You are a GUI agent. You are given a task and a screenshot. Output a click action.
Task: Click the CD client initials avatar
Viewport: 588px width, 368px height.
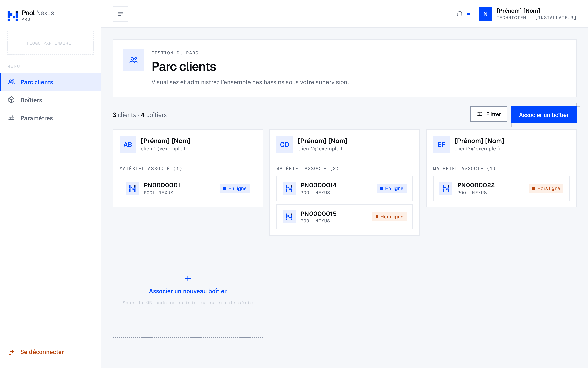coord(285,144)
